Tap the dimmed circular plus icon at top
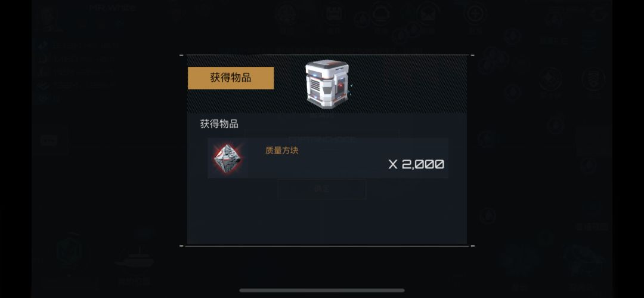644x298 pixels. [476, 14]
